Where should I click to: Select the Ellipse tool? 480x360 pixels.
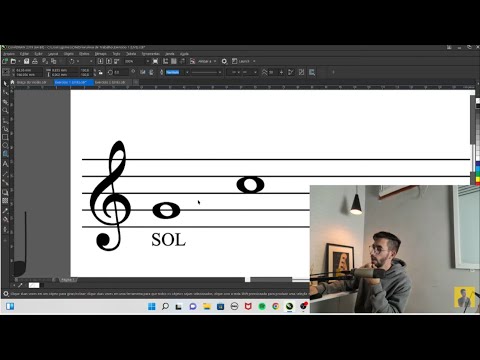tap(5, 145)
